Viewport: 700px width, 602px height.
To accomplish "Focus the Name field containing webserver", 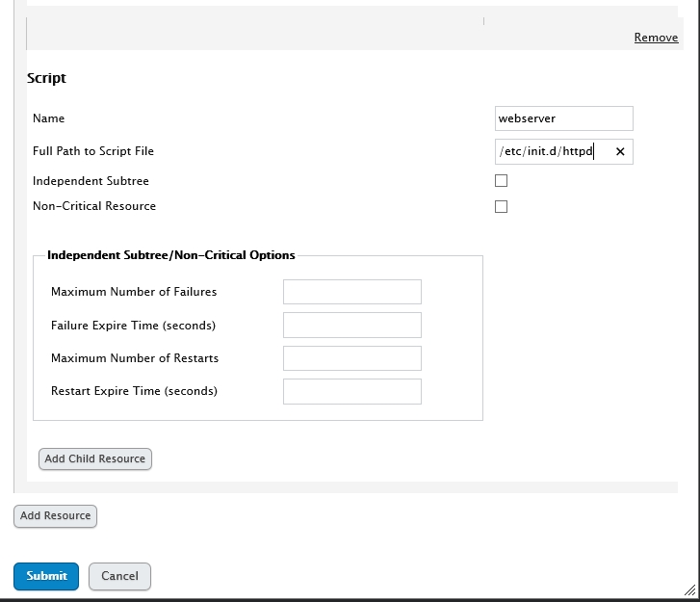I will tap(563, 118).
